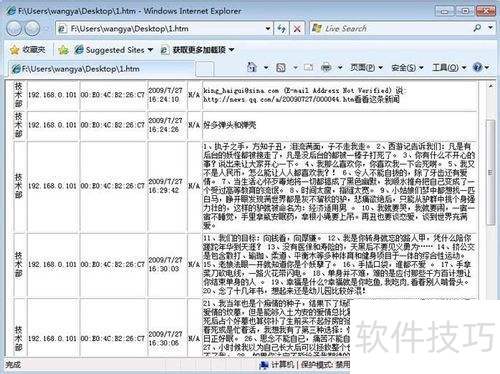Click the Print icon in command bar
This screenshot has width=500, height=374.
[326, 68]
